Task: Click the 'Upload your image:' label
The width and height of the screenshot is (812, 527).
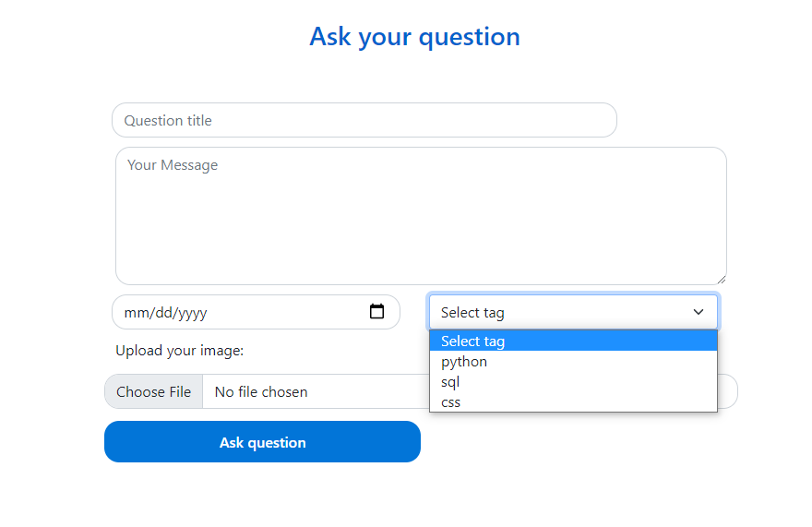Action: (x=179, y=351)
